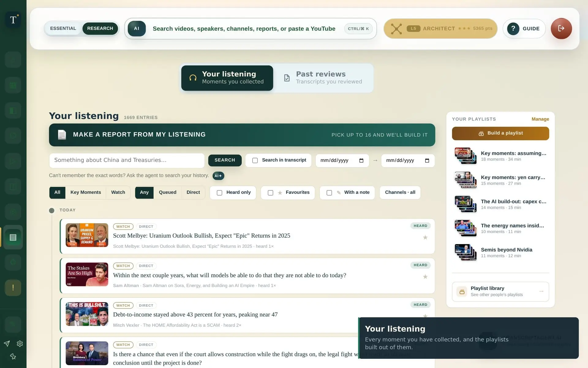Image resolution: width=588 pixels, height=368 pixels.
Task: Click the T logo in the sidebar
Action: point(13,20)
